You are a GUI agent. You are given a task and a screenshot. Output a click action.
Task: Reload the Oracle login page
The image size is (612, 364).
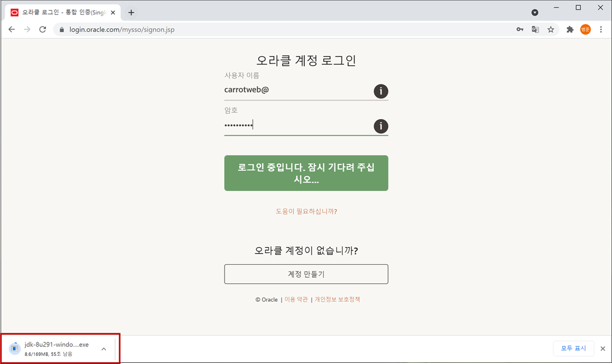[x=42, y=29]
